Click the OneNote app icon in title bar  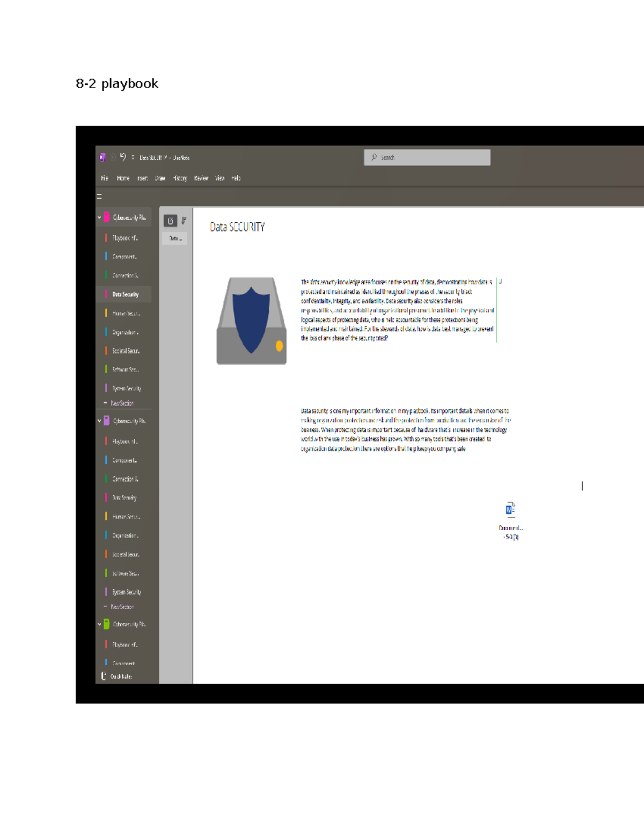(x=102, y=157)
